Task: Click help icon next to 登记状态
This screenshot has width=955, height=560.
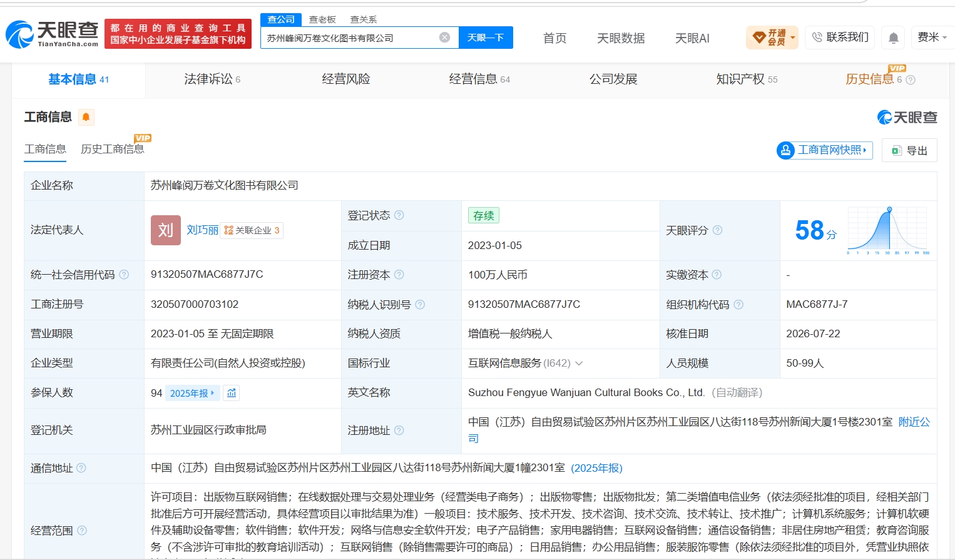Action: point(399,215)
